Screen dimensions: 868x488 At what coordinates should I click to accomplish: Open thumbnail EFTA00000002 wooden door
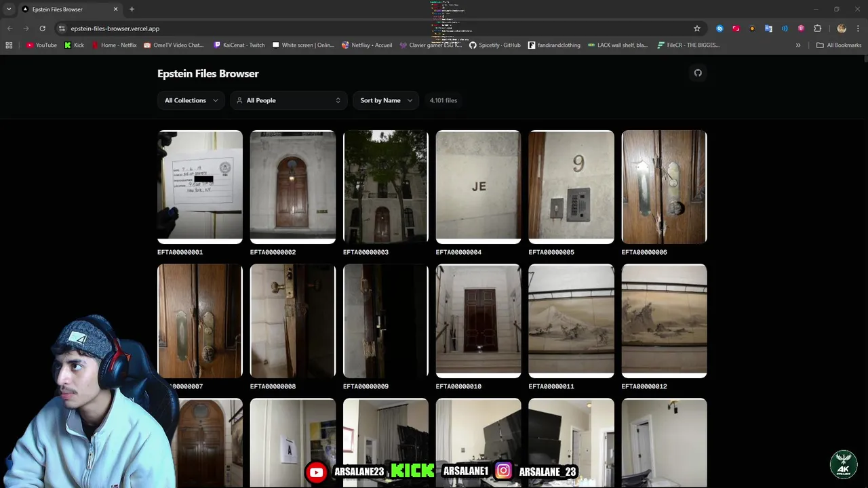(x=293, y=187)
